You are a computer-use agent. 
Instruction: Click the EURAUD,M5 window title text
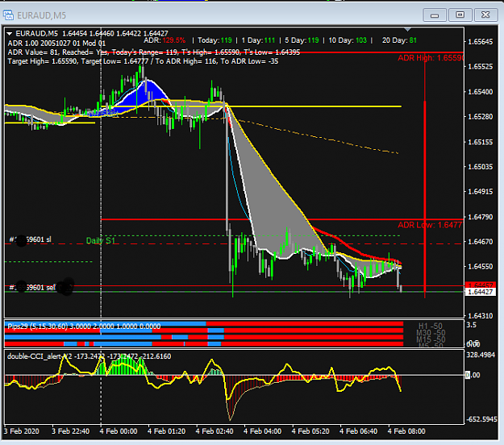coord(41,15)
